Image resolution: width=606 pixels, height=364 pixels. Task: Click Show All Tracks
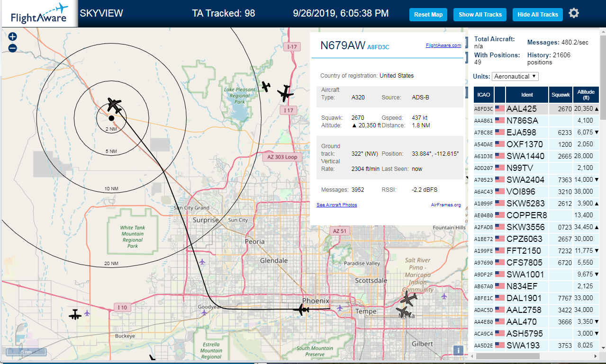pos(480,15)
